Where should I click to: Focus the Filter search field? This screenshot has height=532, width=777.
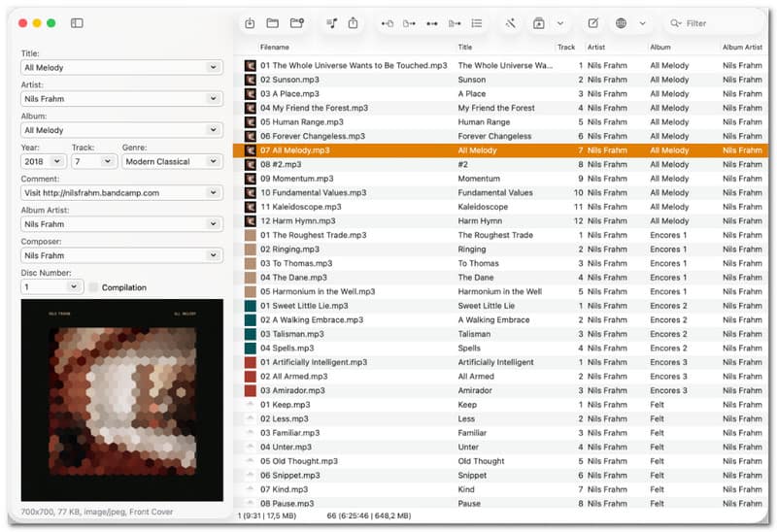click(714, 23)
